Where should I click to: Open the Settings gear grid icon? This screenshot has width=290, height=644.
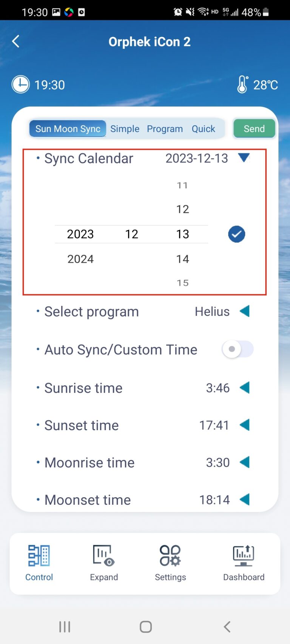coord(170,556)
